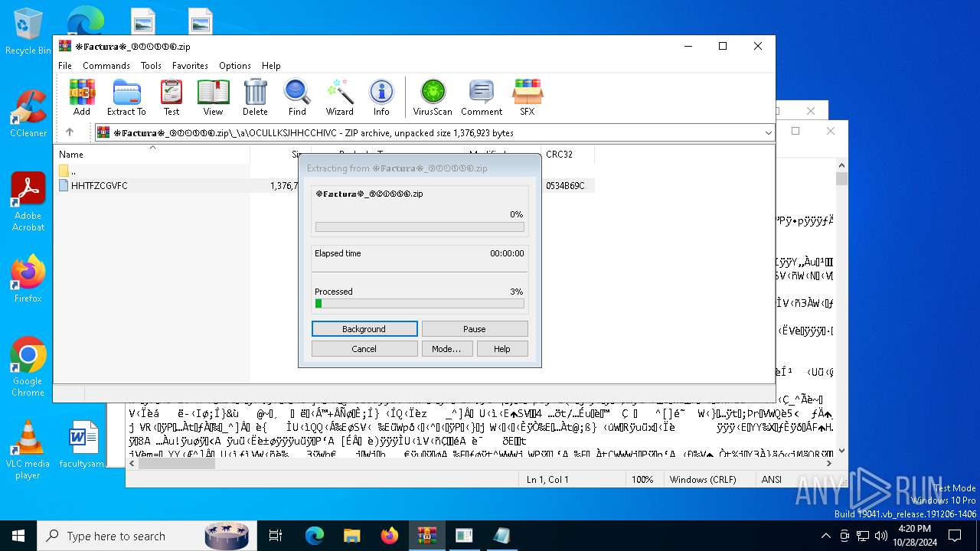Click the file progress bar at 0%
Viewport: 980px width, 551px height.
(x=420, y=227)
